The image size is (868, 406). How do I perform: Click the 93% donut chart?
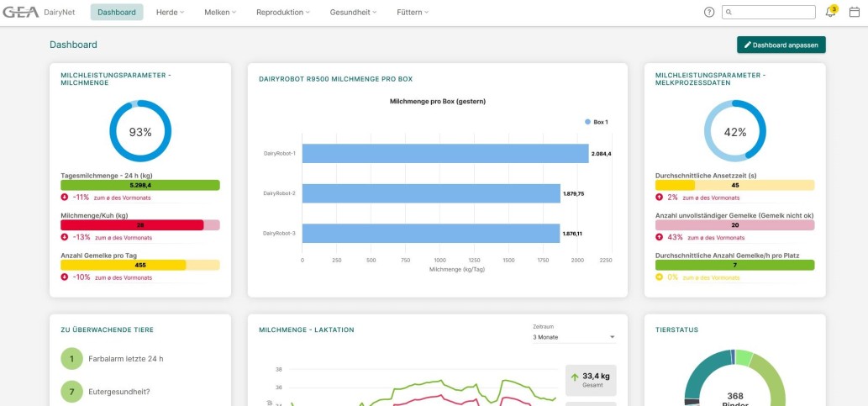click(140, 131)
